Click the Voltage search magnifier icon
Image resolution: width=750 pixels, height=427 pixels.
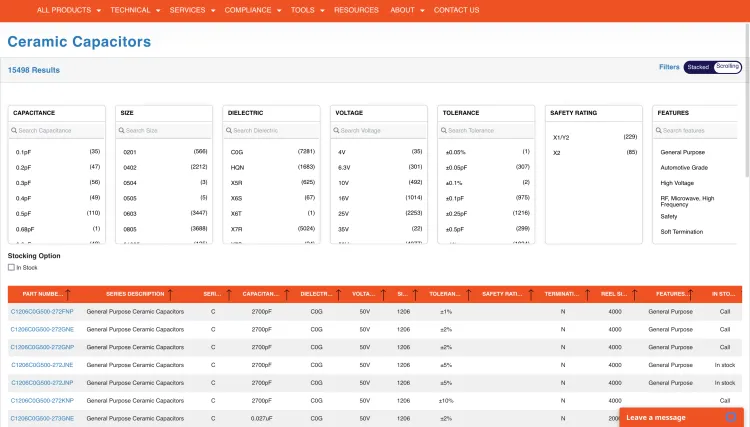pyautogui.click(x=336, y=130)
